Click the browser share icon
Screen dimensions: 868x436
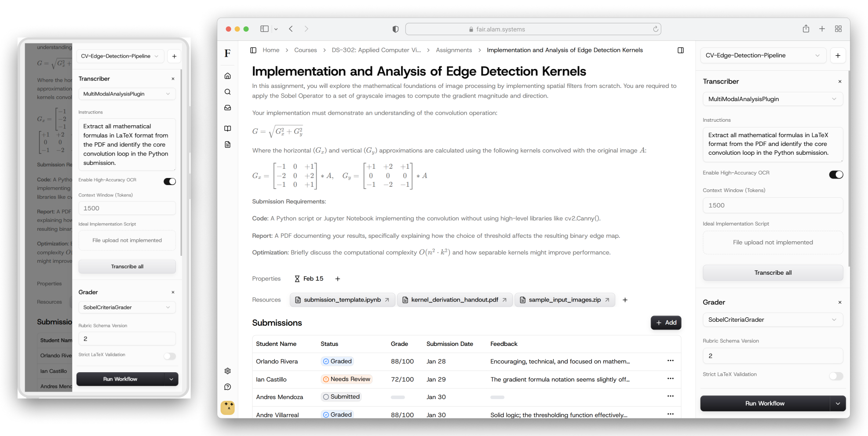pyautogui.click(x=806, y=29)
